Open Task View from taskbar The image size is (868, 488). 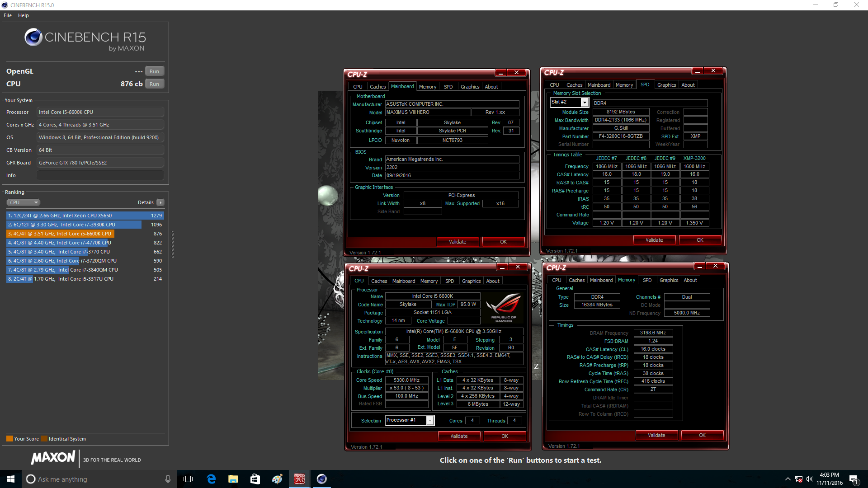click(x=188, y=479)
